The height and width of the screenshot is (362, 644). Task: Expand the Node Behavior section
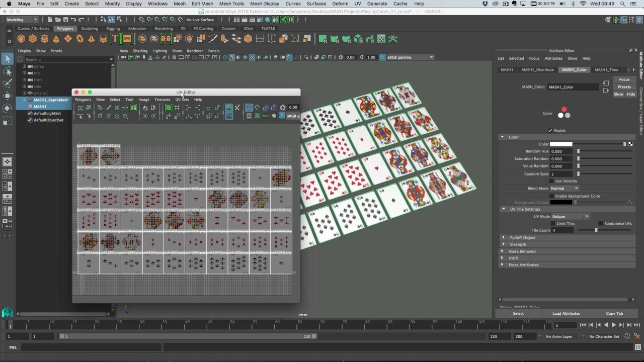coord(503,251)
